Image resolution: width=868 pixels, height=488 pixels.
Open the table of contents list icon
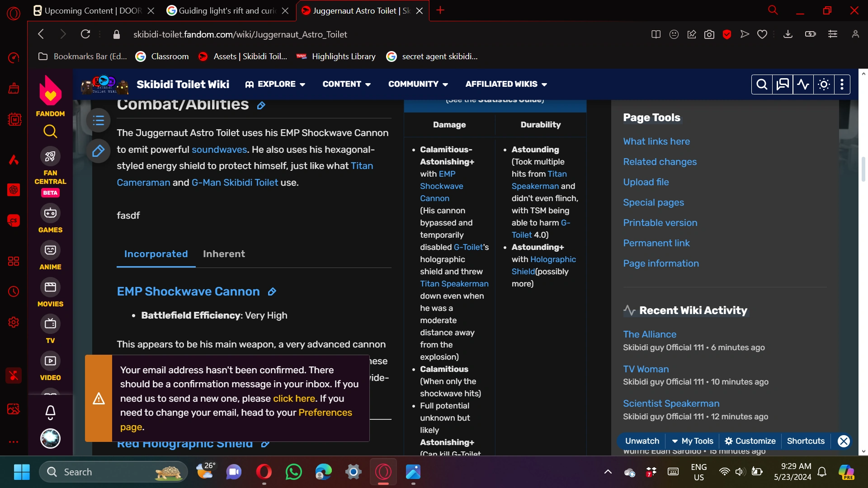click(x=98, y=120)
